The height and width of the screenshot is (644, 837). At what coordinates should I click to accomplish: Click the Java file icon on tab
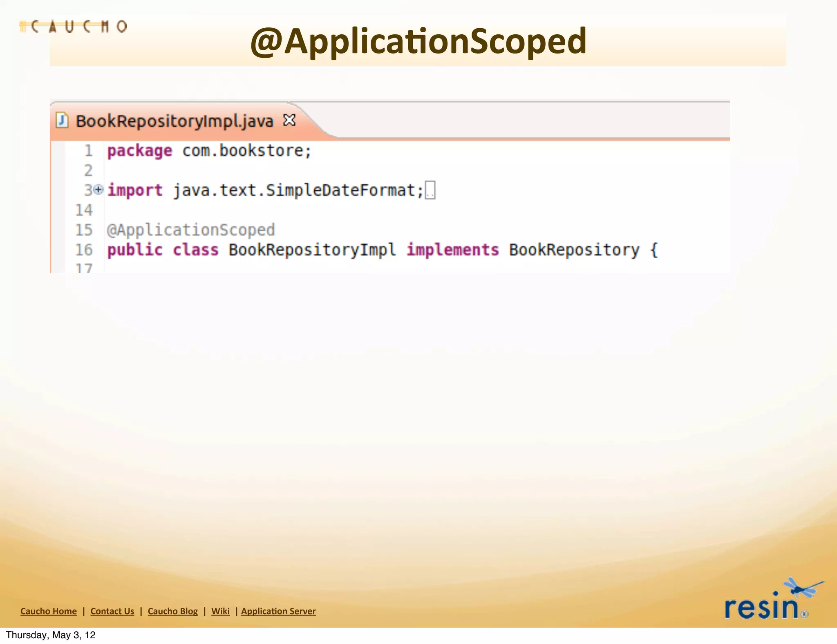(x=62, y=121)
